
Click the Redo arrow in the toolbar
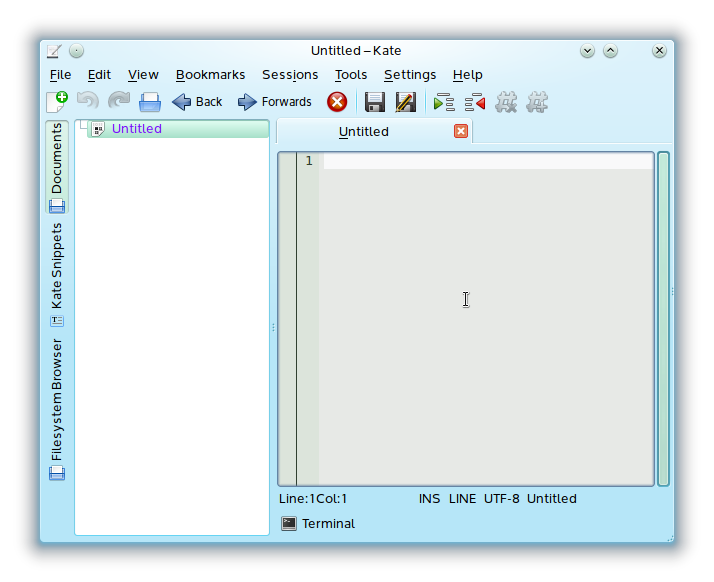119,102
